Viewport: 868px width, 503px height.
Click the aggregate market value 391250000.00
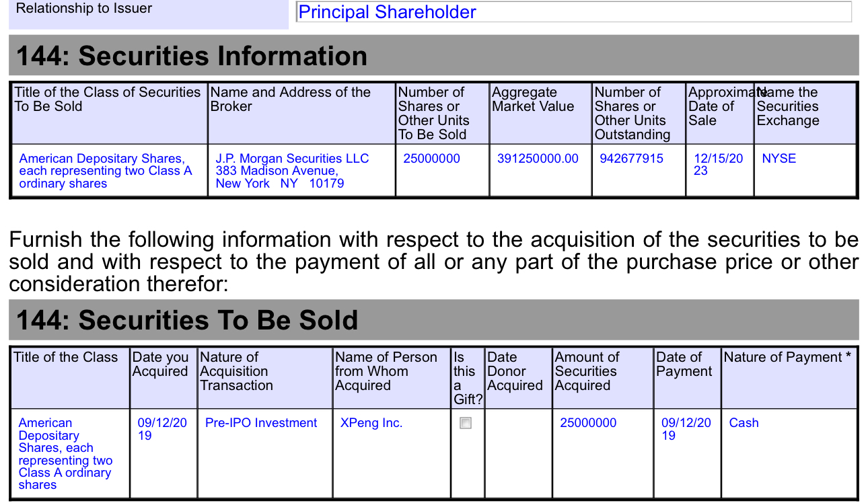point(538,159)
